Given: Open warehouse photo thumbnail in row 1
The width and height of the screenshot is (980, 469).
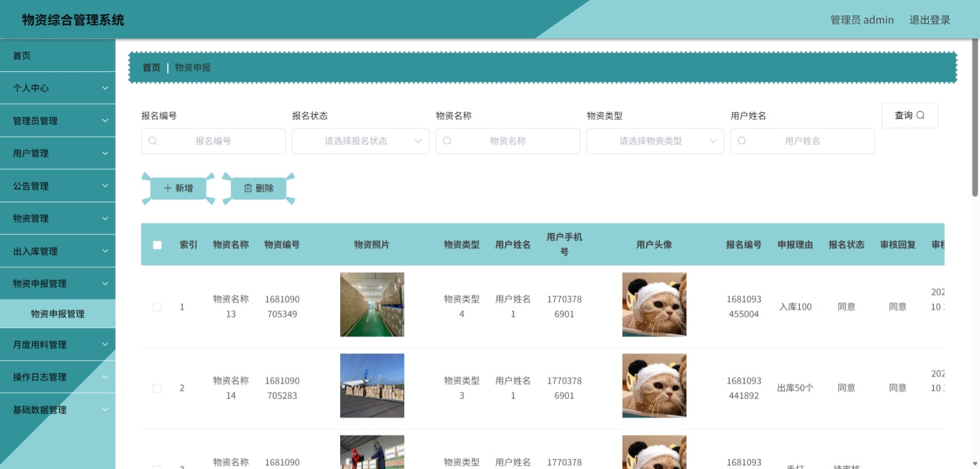Looking at the screenshot, I should tap(372, 305).
